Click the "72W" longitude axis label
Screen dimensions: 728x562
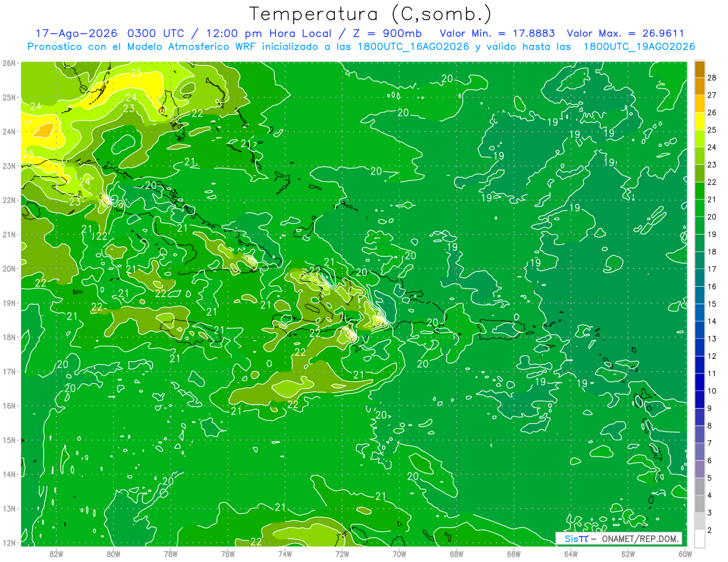[x=342, y=554]
